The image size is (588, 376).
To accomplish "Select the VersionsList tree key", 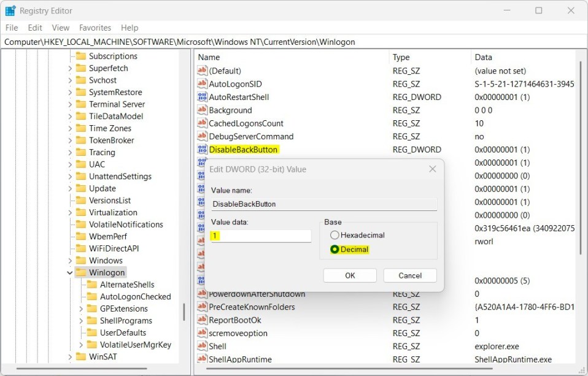I will (x=109, y=200).
